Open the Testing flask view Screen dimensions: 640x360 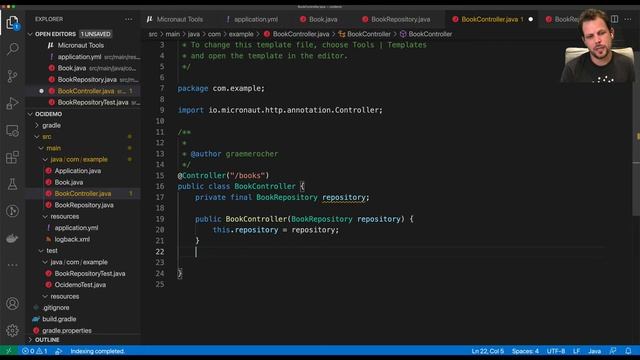tap(12, 184)
